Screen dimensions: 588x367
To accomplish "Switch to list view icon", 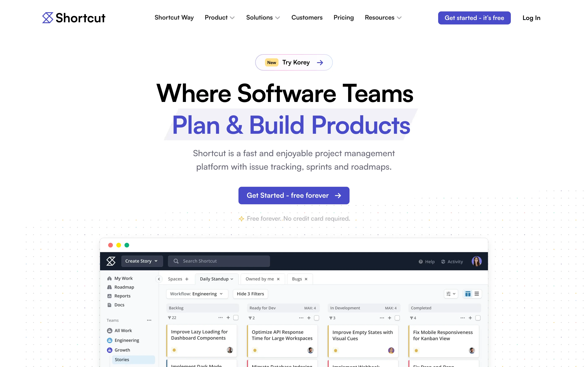I will click(477, 294).
